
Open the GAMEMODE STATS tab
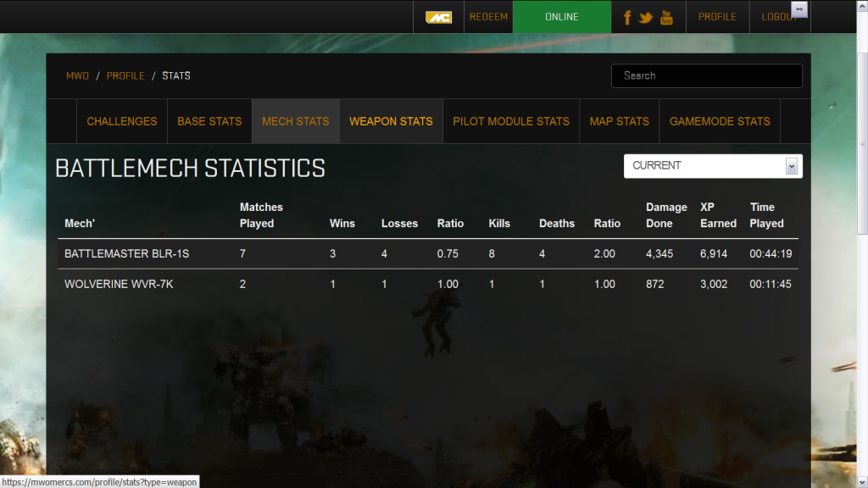pyautogui.click(x=720, y=121)
